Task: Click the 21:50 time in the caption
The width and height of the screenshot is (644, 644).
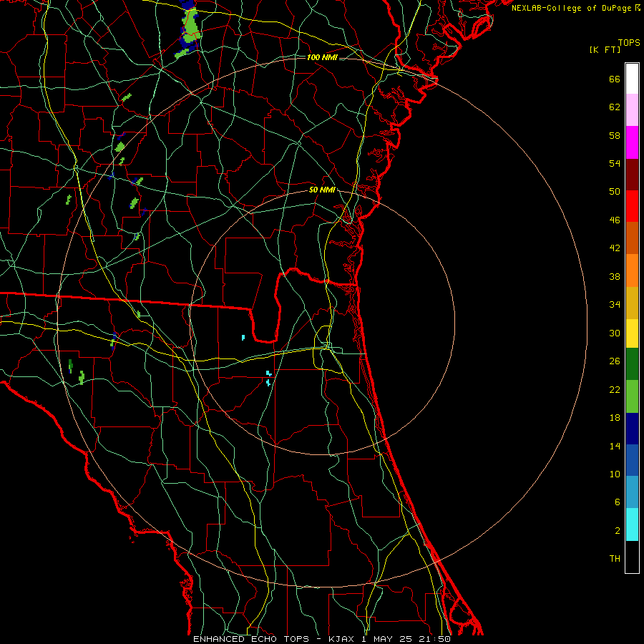Action: pos(435,639)
